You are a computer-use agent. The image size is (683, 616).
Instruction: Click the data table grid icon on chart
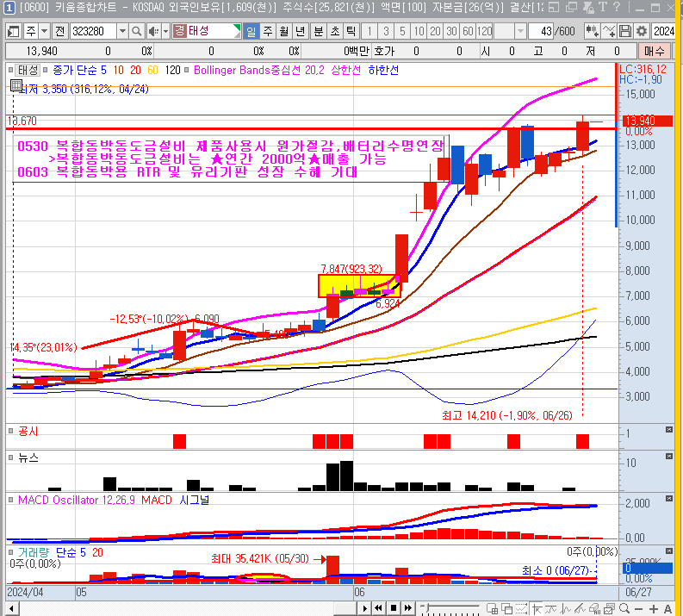click(16, 86)
